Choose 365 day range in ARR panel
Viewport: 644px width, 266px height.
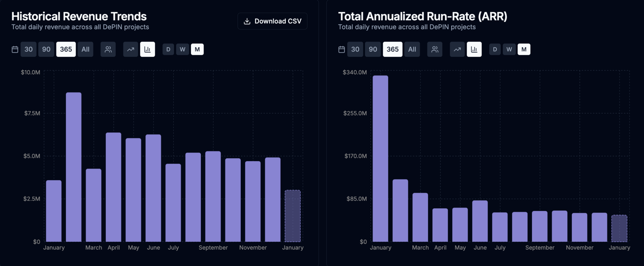pos(393,50)
